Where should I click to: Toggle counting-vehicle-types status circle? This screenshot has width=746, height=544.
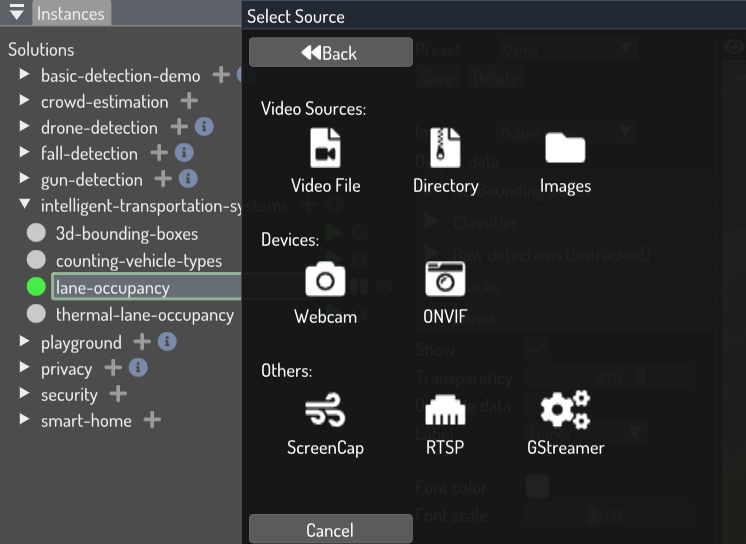click(36, 260)
